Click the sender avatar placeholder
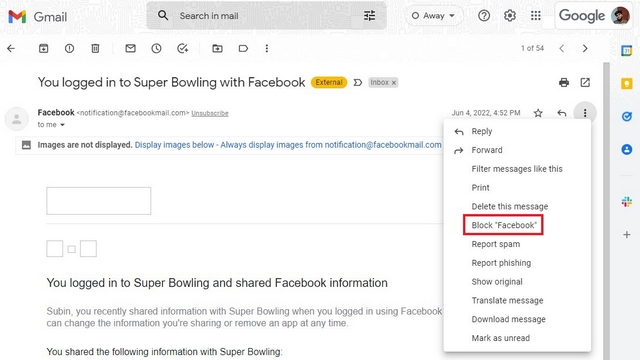 click(x=16, y=119)
